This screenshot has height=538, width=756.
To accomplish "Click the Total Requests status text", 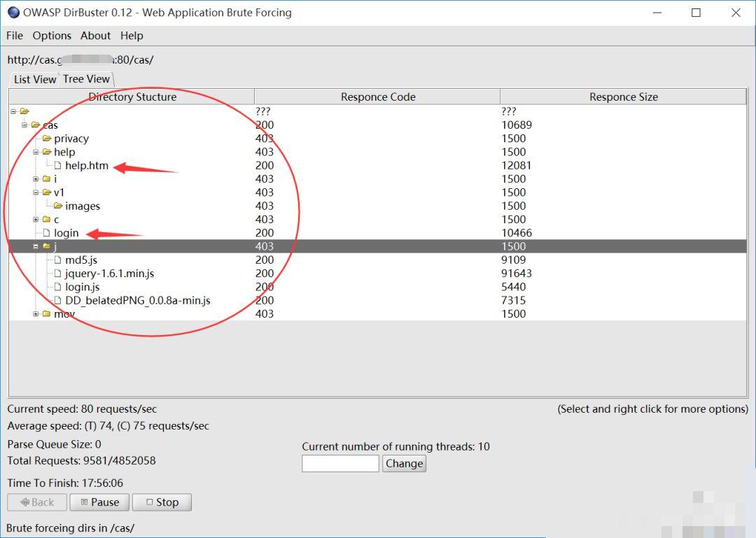I will point(81,460).
